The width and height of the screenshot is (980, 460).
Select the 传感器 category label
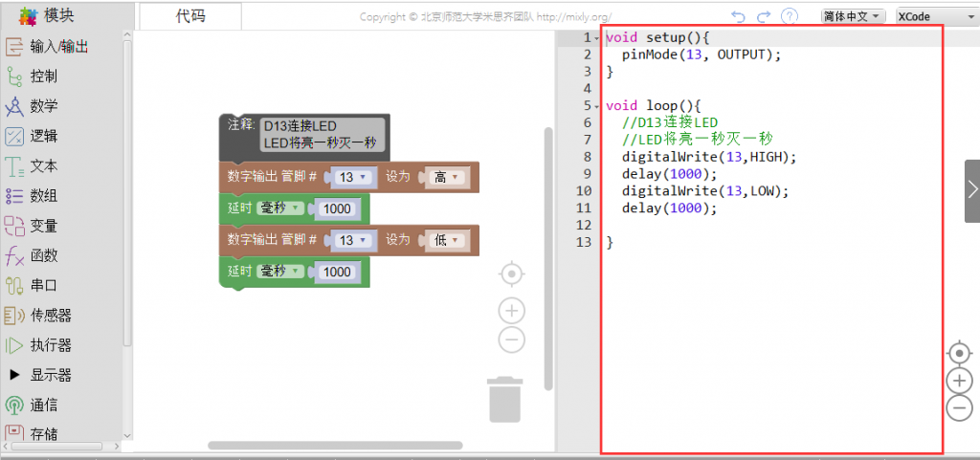pos(51,316)
